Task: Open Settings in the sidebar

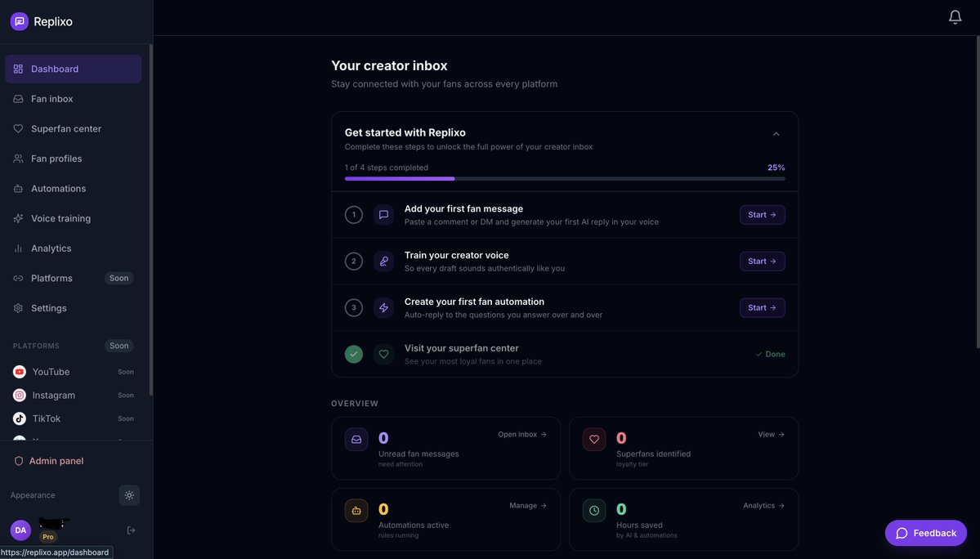Action: tap(73, 308)
